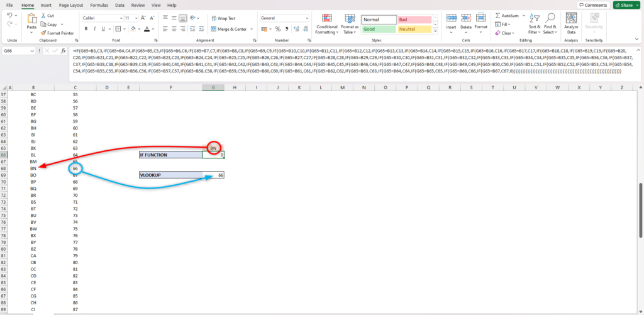
Task: Toggle Italic formatting
Action: [95, 29]
